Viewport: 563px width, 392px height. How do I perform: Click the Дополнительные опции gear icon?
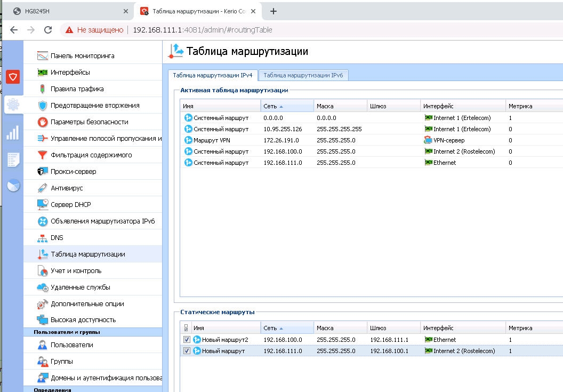[42, 304]
